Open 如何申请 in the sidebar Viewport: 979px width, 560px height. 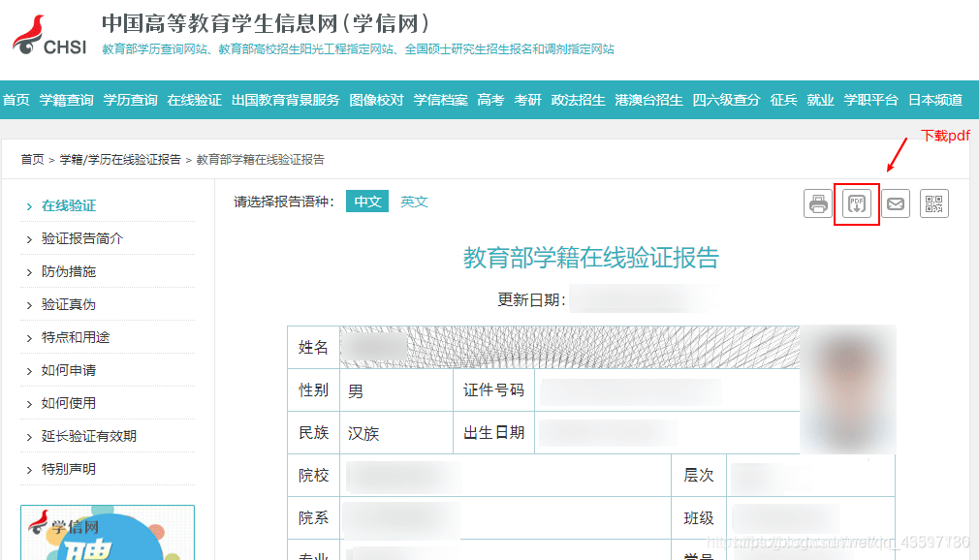69,370
